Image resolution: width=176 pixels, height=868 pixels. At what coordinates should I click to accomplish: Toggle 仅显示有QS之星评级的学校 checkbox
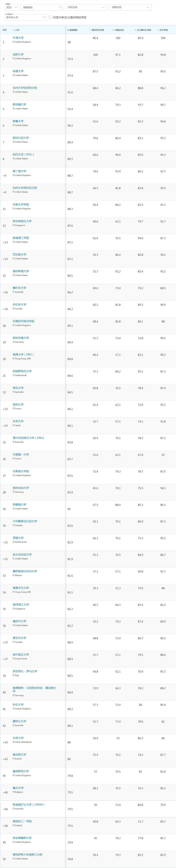(50, 17)
